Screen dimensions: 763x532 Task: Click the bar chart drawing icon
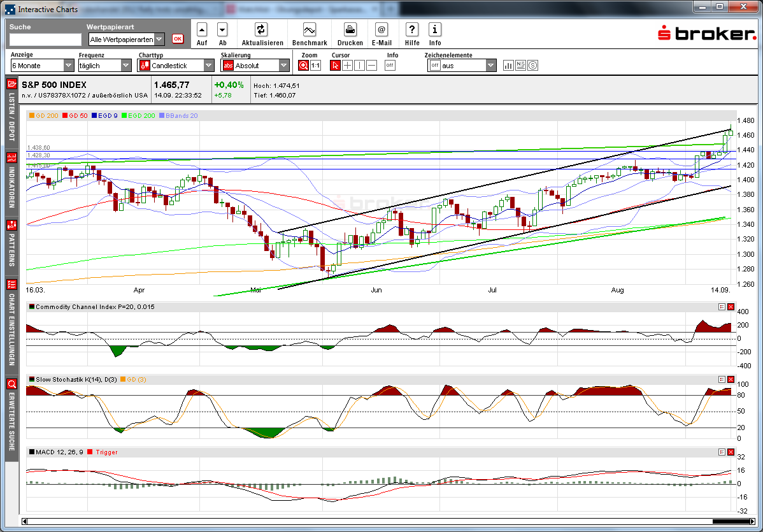[508, 65]
